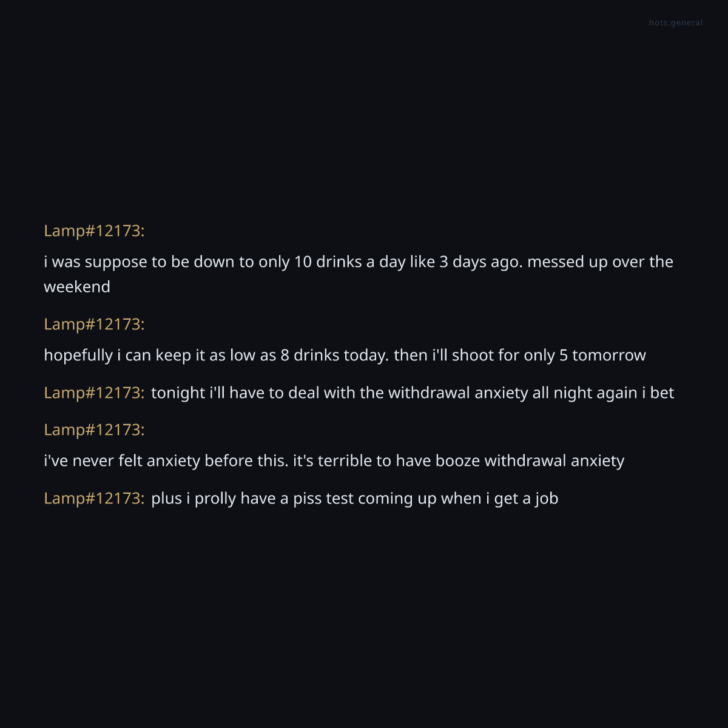Click the message 'i was suppose to be down'
Viewport: 728px width, 728px height.
point(243,262)
